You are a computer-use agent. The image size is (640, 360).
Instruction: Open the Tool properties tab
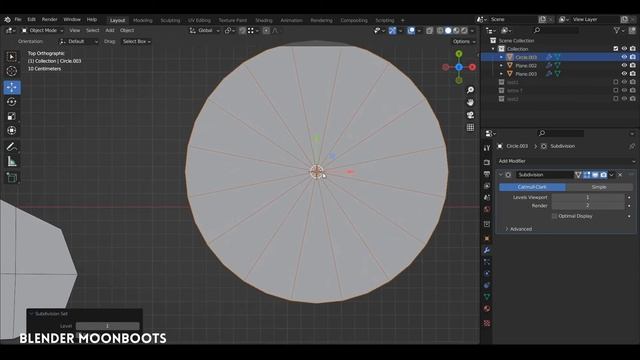tap(487, 148)
